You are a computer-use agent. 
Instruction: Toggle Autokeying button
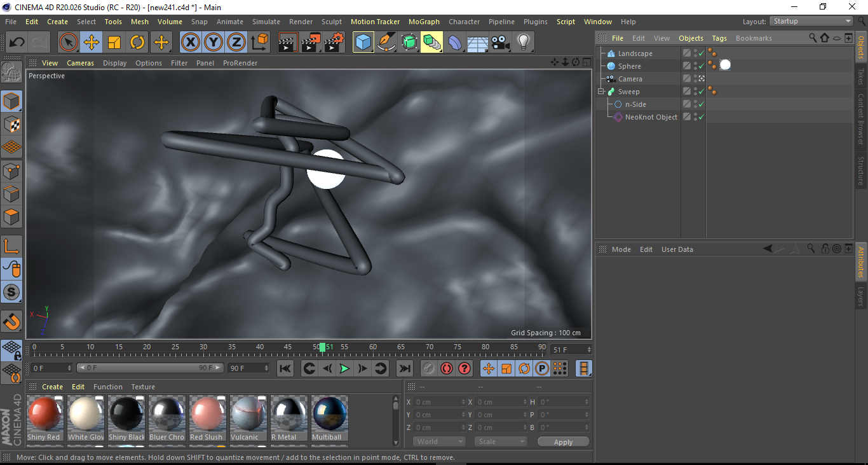[447, 368]
